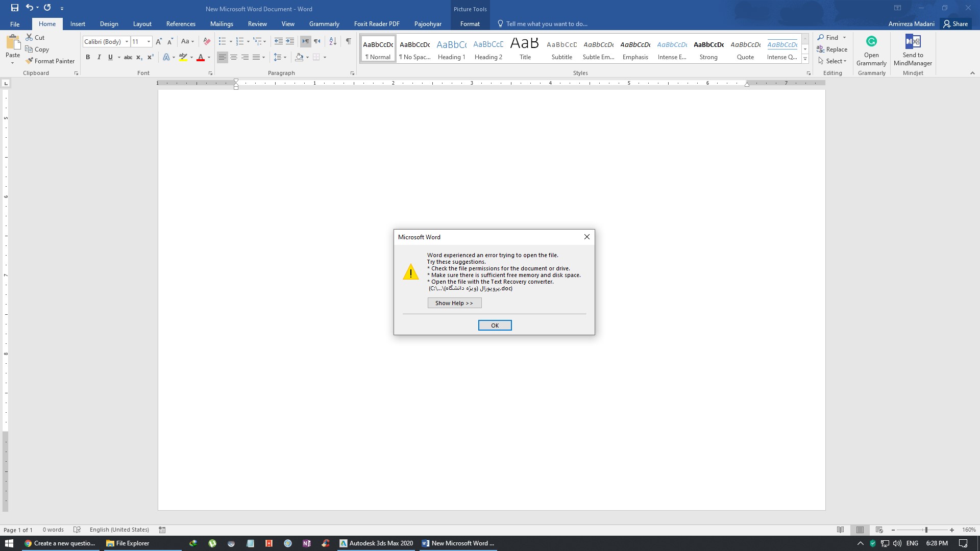This screenshot has width=980, height=551.
Task: Click Decrease Font Size icon
Action: coord(170,41)
